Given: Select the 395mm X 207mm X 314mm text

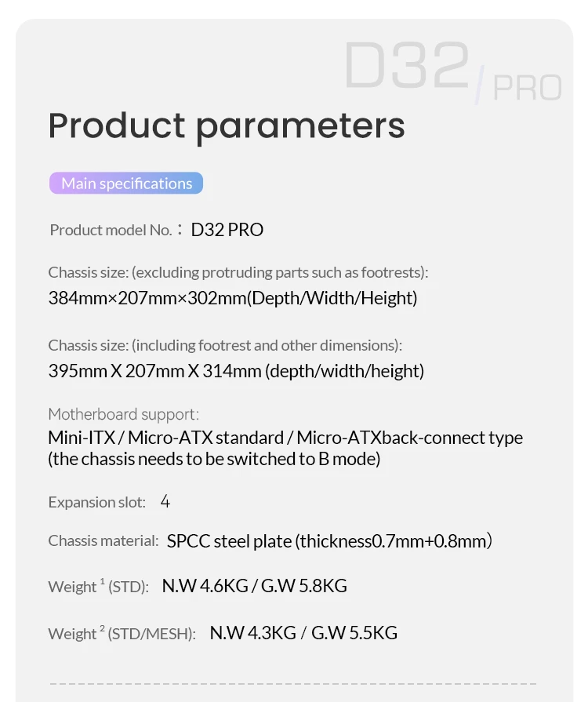Looking at the screenshot, I should 236,371.
